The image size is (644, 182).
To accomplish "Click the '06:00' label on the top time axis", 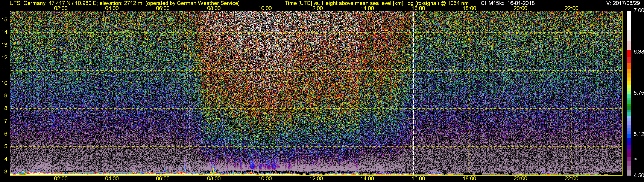I will pyautogui.click(x=163, y=8).
